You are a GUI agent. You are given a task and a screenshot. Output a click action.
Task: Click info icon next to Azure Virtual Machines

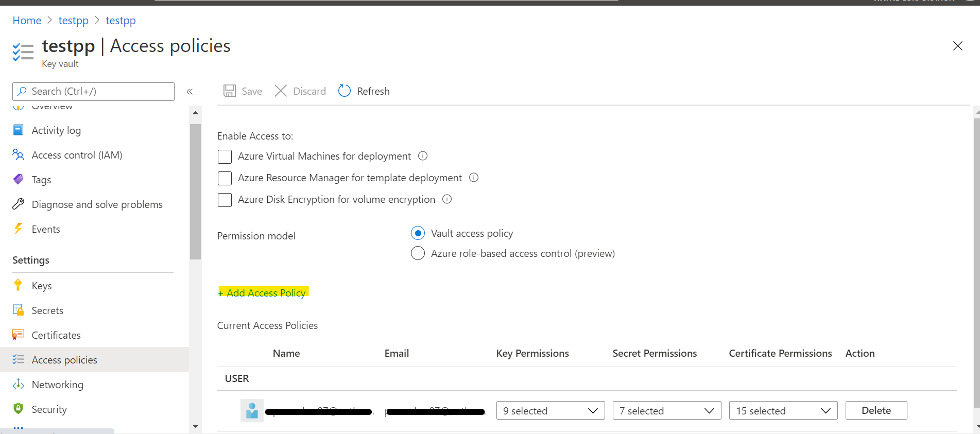pyautogui.click(x=423, y=155)
